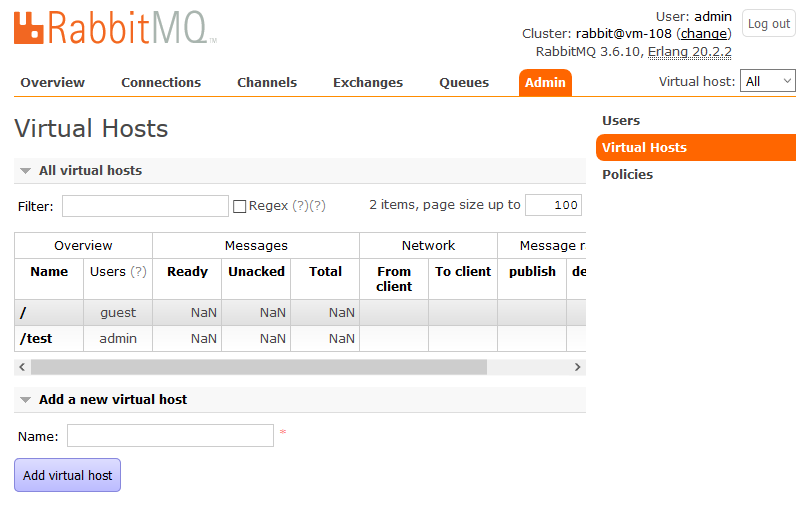This screenshot has width=804, height=513.
Task: Collapse the All virtual hosts section
Action: click(26, 171)
